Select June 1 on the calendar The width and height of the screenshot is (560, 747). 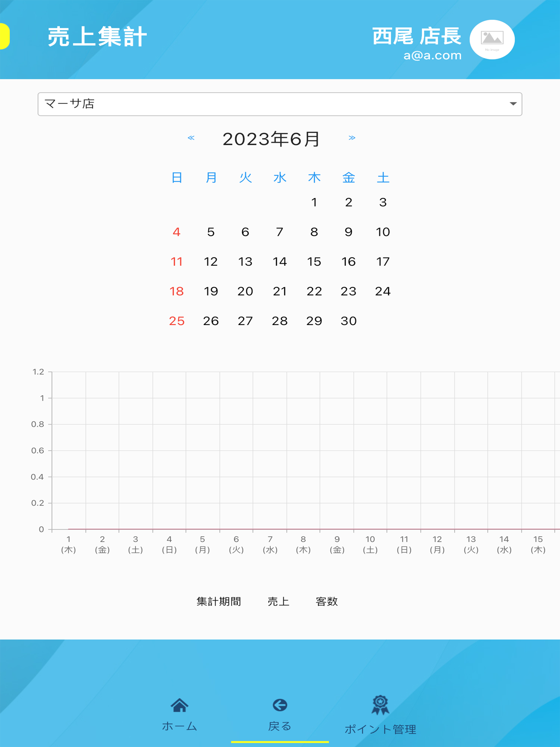tap(314, 202)
